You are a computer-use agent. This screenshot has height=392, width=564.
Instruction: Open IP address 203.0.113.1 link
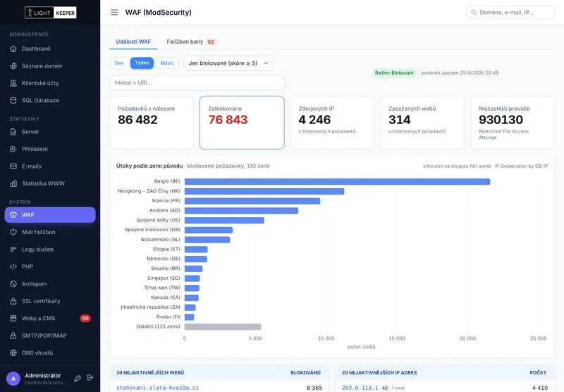(x=360, y=388)
